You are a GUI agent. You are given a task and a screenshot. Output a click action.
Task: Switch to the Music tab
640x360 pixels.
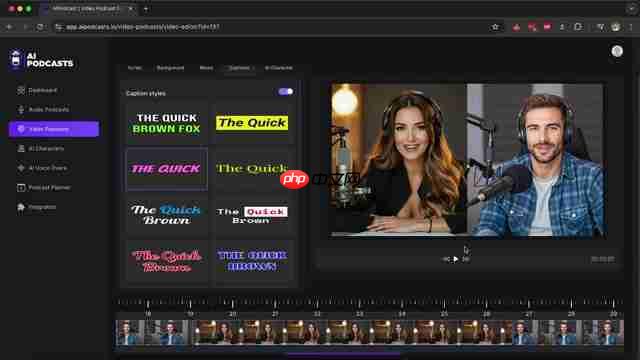[x=206, y=68]
